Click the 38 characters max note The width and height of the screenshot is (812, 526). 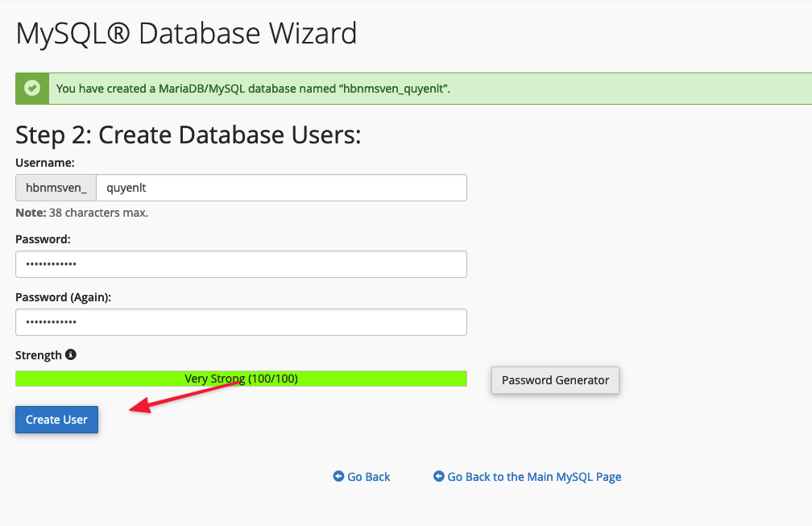point(81,213)
